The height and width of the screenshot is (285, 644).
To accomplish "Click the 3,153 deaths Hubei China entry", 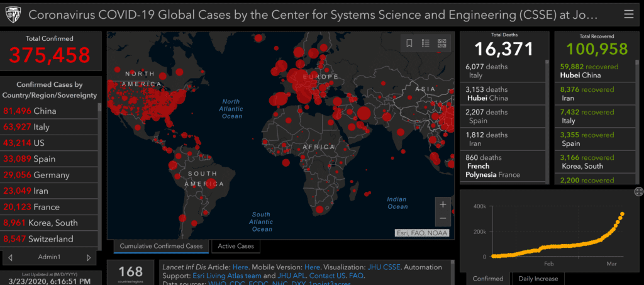I will 502,94.
